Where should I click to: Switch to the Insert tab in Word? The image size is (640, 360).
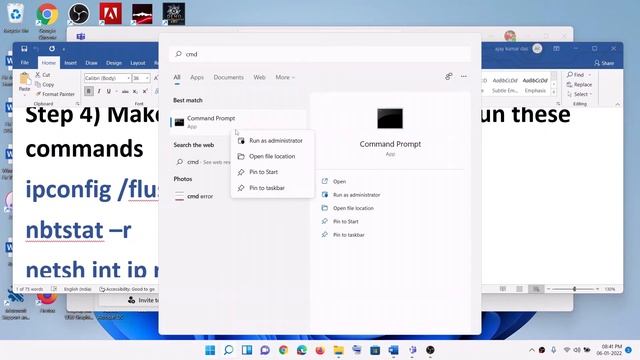pyautogui.click(x=70, y=63)
